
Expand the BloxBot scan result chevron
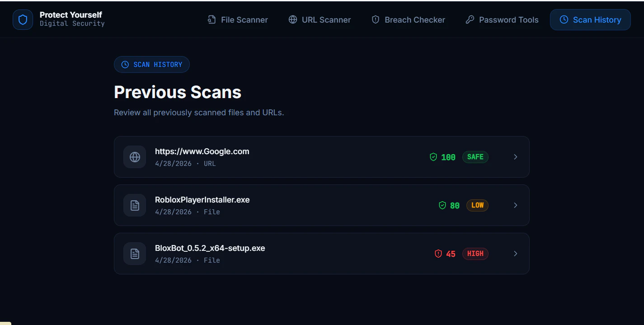(515, 254)
